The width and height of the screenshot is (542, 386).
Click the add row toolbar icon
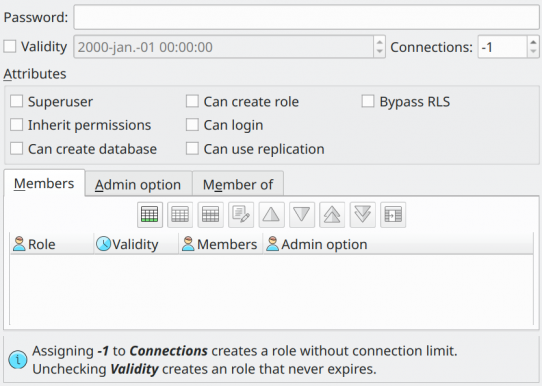pyautogui.click(x=150, y=215)
